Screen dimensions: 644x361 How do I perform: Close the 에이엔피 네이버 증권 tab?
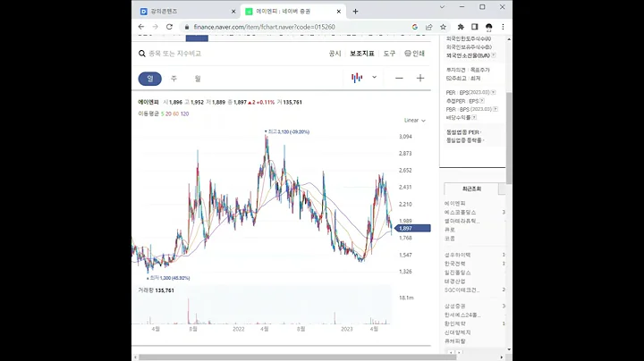click(x=339, y=12)
